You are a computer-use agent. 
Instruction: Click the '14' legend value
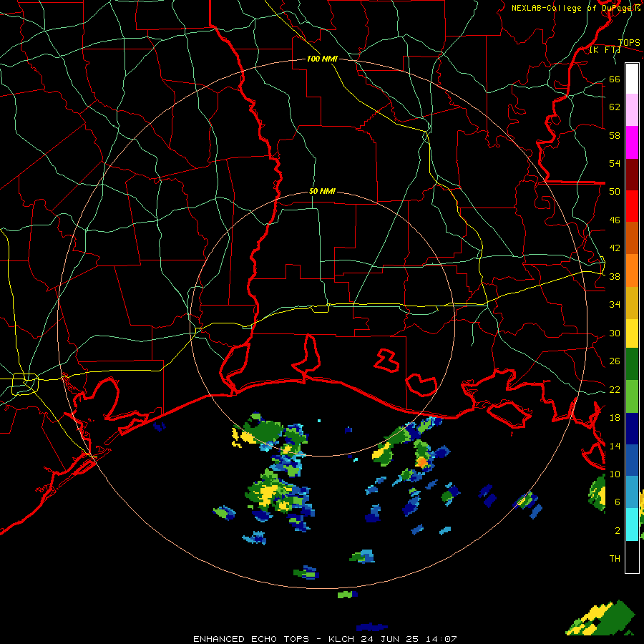615,446
